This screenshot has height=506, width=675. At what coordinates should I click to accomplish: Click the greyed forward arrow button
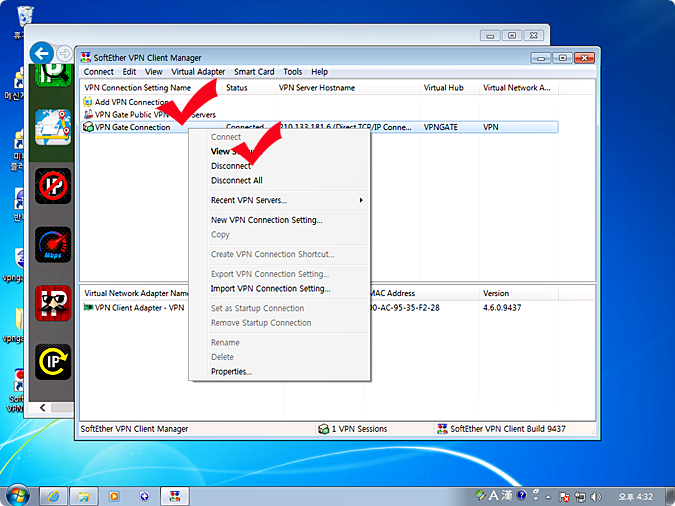coord(65,53)
